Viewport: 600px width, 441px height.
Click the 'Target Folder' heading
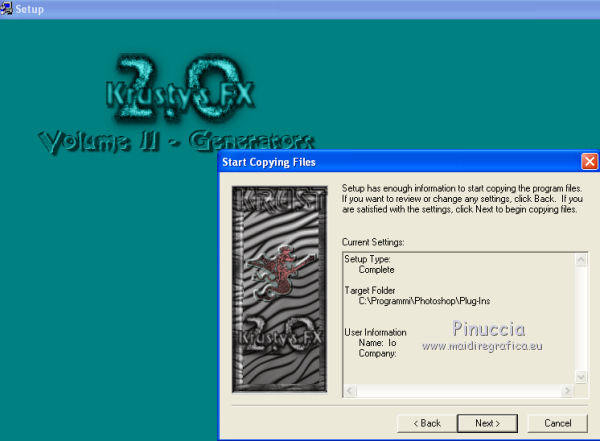point(370,291)
